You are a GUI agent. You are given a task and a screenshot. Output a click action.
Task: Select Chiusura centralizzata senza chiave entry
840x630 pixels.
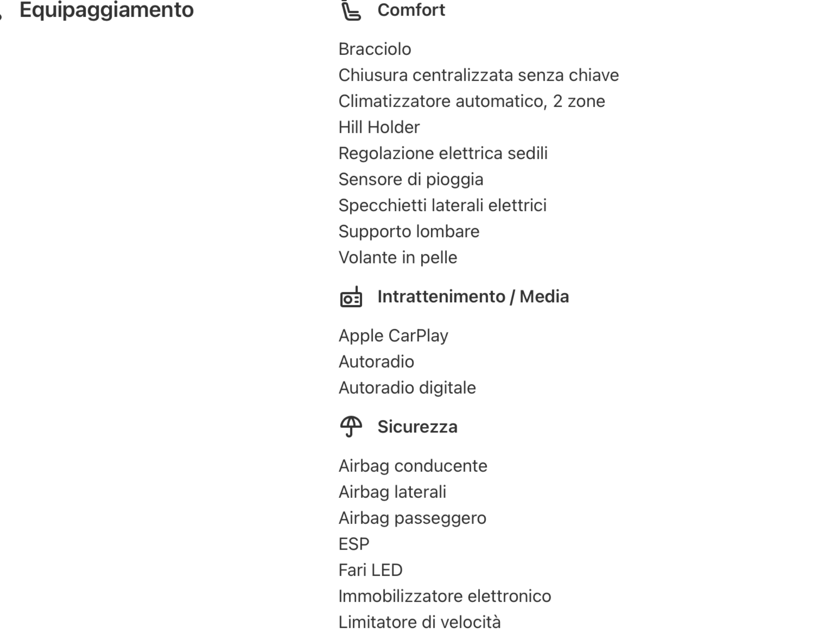478,75
